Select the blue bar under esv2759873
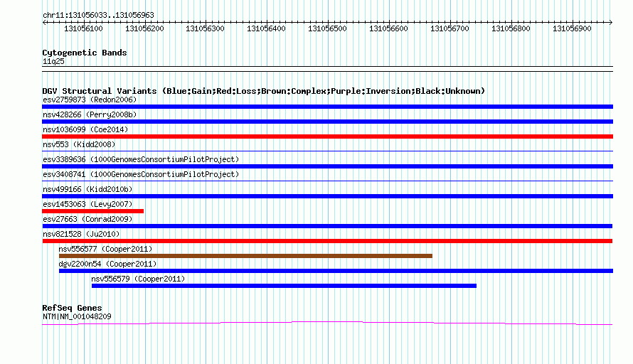633x364 pixels. click(327, 107)
